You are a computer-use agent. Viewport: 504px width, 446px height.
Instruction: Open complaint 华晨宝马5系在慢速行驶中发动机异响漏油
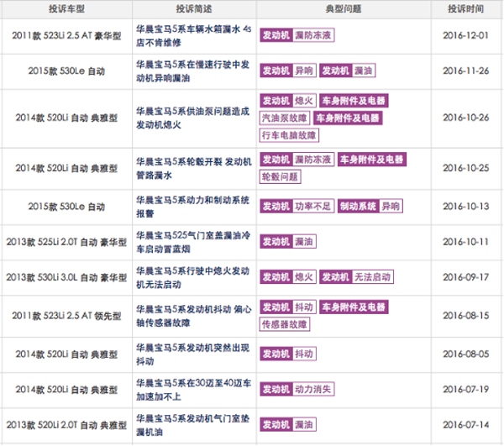pos(193,71)
